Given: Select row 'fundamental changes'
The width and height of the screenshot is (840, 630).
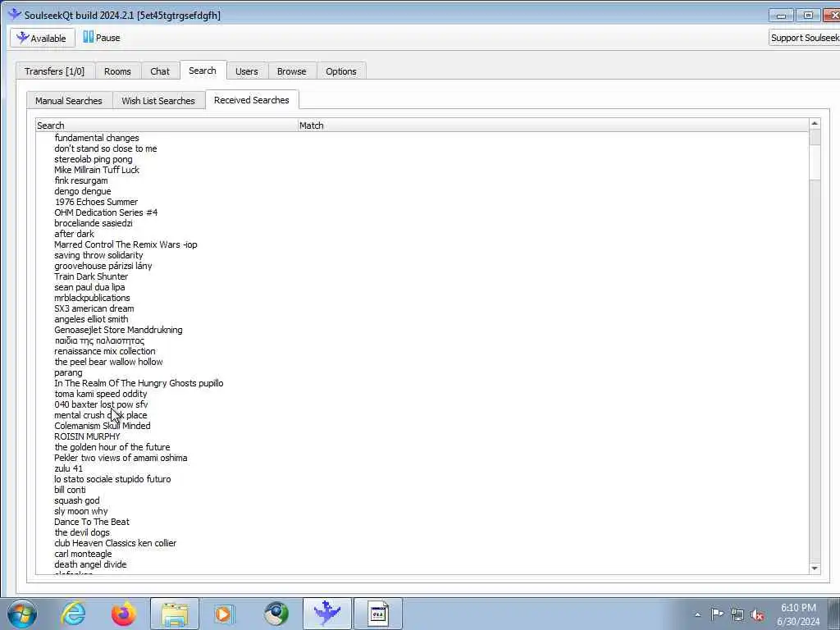Looking at the screenshot, I should click(x=422, y=138).
